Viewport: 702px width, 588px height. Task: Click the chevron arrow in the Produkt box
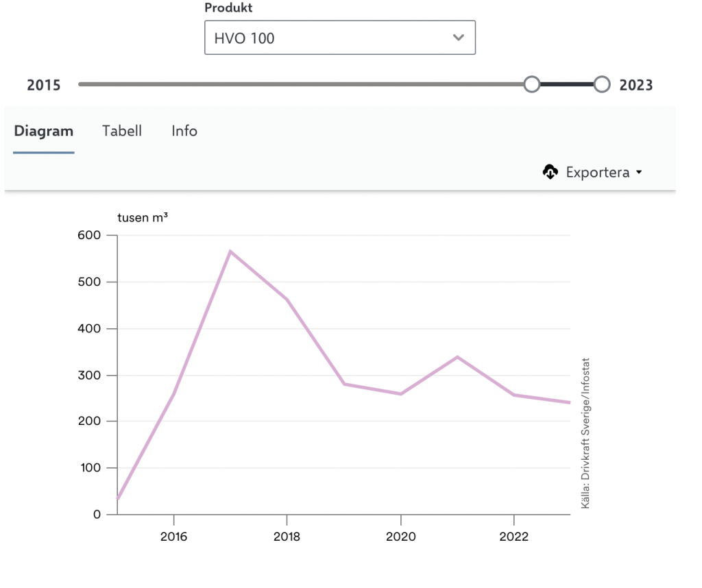coord(459,38)
